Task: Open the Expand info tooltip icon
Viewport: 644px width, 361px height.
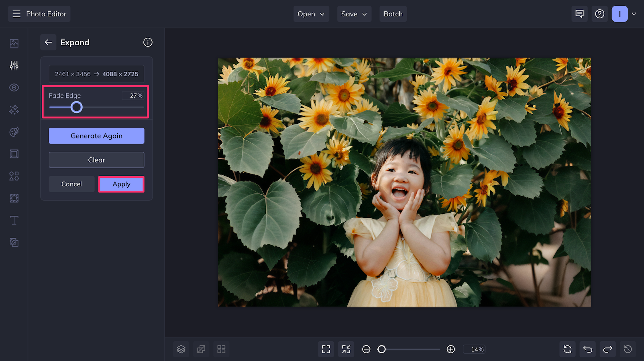Action: pyautogui.click(x=148, y=42)
